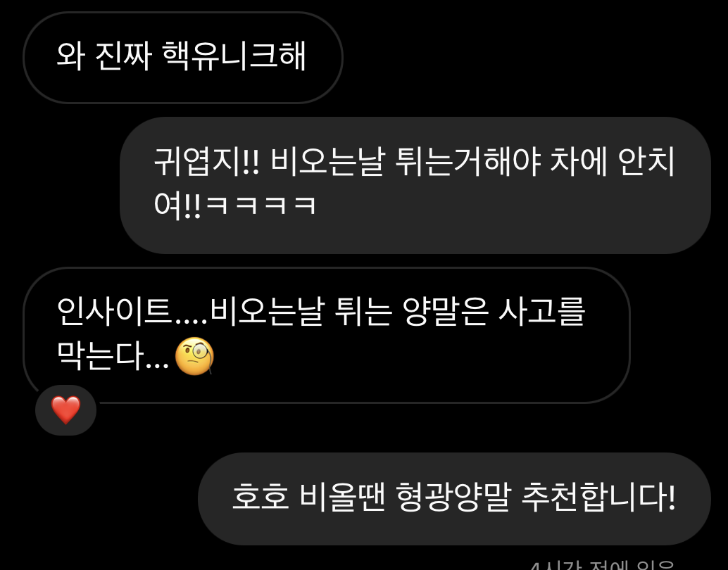Viewport: 728px width, 570px height.
Task: Click the '귀엽지!! 비오는날' sent message bubble
Action: pos(415,185)
